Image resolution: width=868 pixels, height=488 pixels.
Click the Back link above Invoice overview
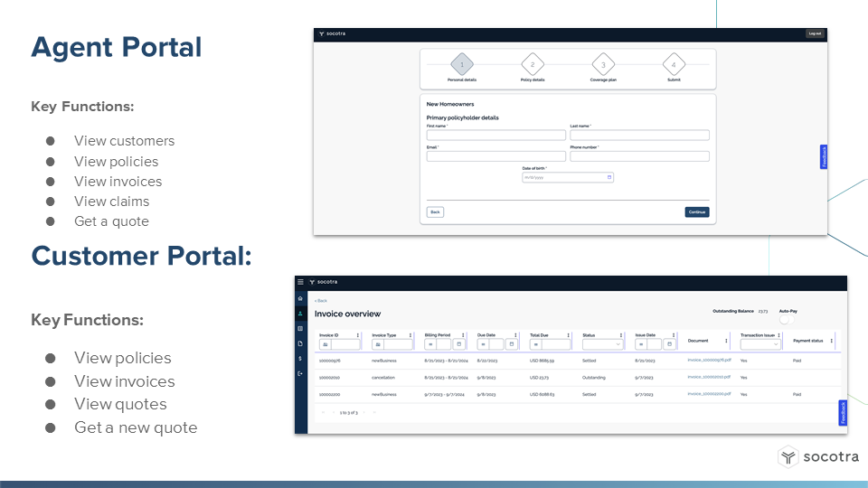321,301
